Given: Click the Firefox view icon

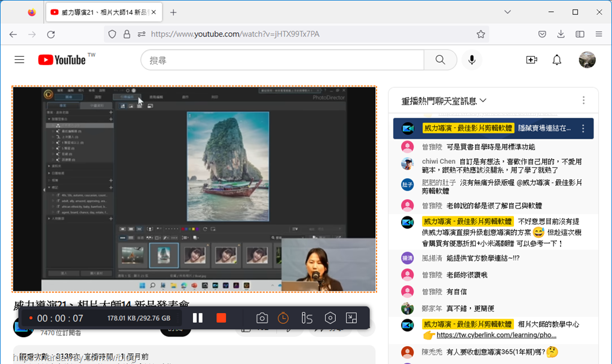Looking at the screenshot, I should 32,13.
